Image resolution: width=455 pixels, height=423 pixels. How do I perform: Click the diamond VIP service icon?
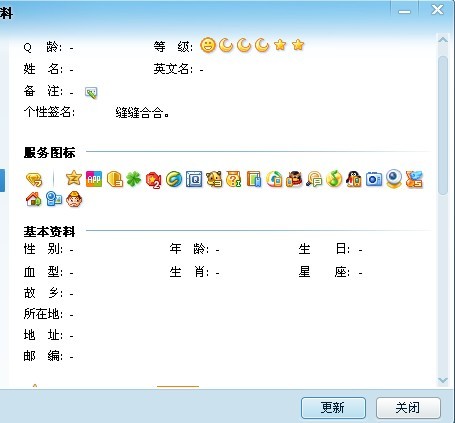[34, 179]
